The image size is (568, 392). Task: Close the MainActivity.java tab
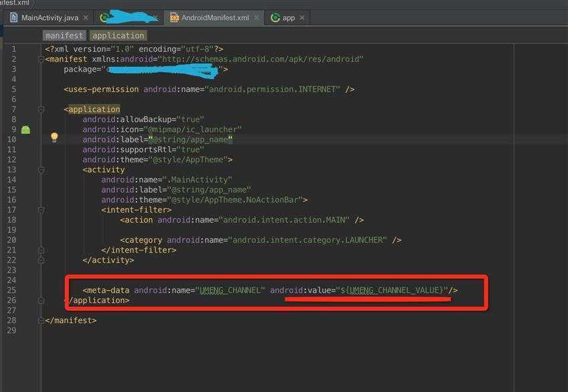86,17
